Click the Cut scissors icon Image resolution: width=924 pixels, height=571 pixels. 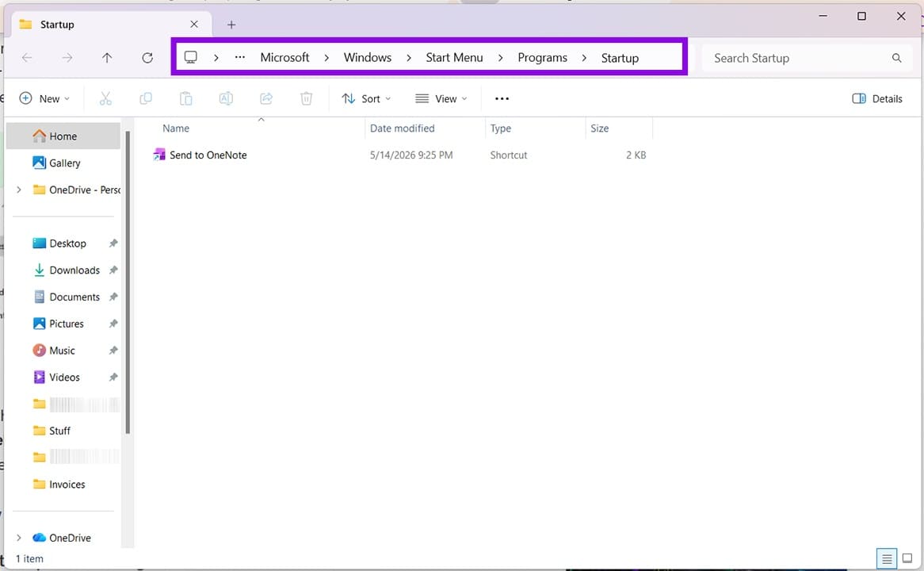105,98
